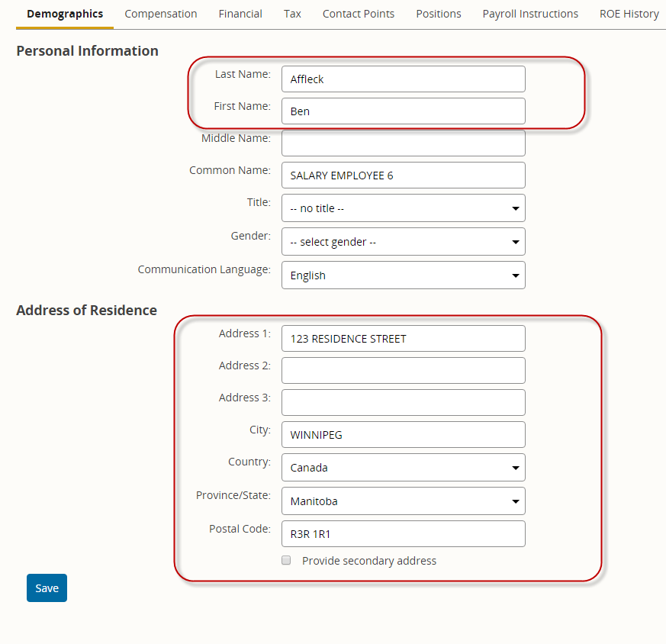
Task: Click the City input field
Action: [x=403, y=435]
